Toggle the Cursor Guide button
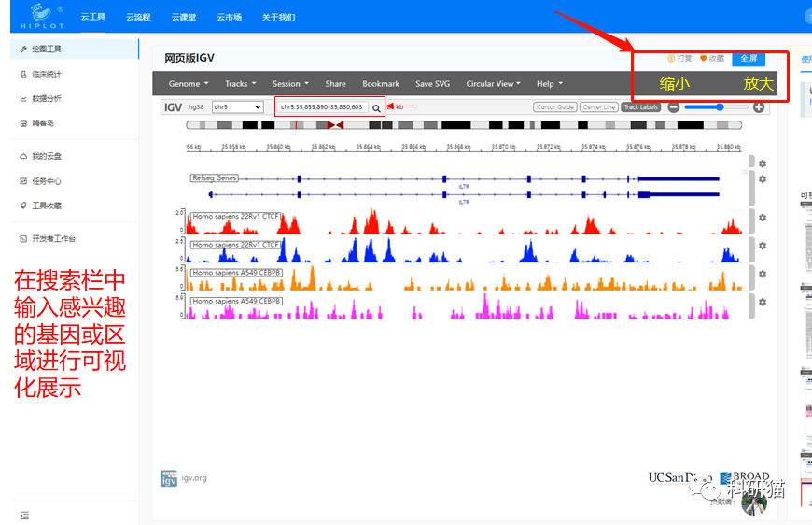The height and width of the screenshot is (525, 812). (x=555, y=107)
